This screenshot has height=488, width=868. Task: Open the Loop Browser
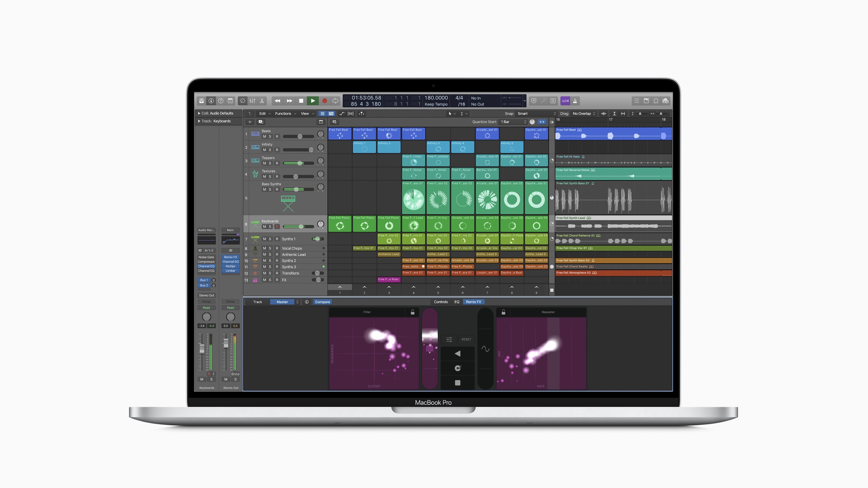656,101
